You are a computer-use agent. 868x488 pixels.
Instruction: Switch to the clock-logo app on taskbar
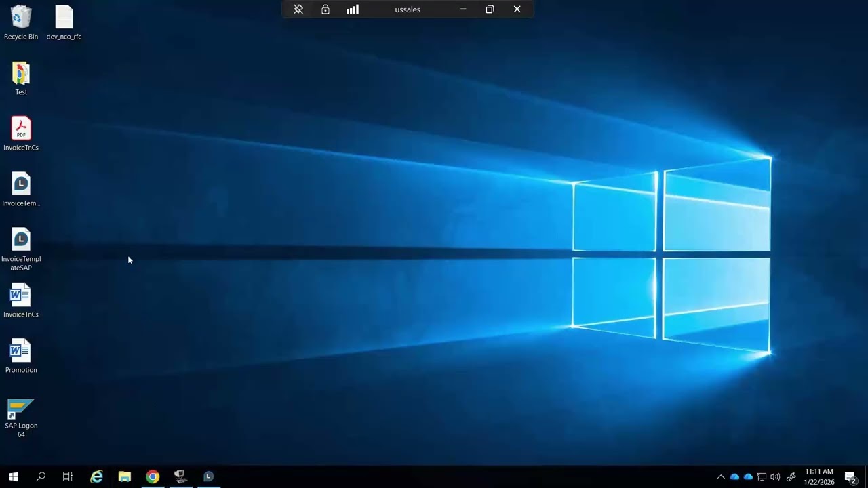208,476
